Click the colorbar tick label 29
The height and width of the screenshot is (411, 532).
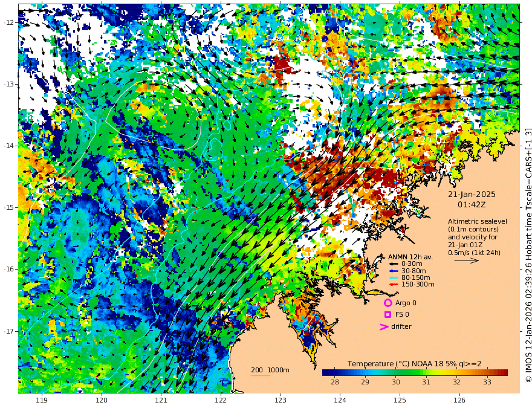pyautogui.click(x=365, y=382)
